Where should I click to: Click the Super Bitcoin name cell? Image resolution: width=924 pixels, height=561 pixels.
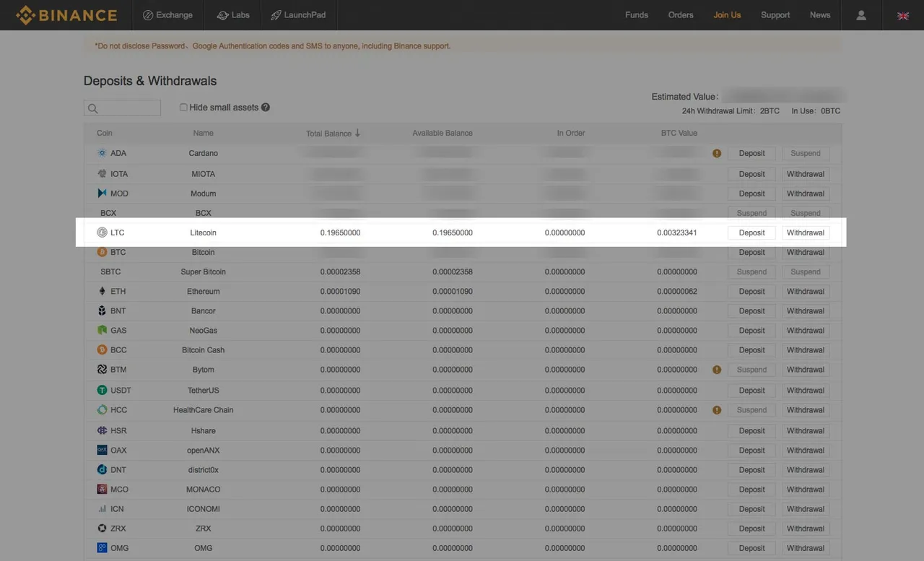click(204, 271)
